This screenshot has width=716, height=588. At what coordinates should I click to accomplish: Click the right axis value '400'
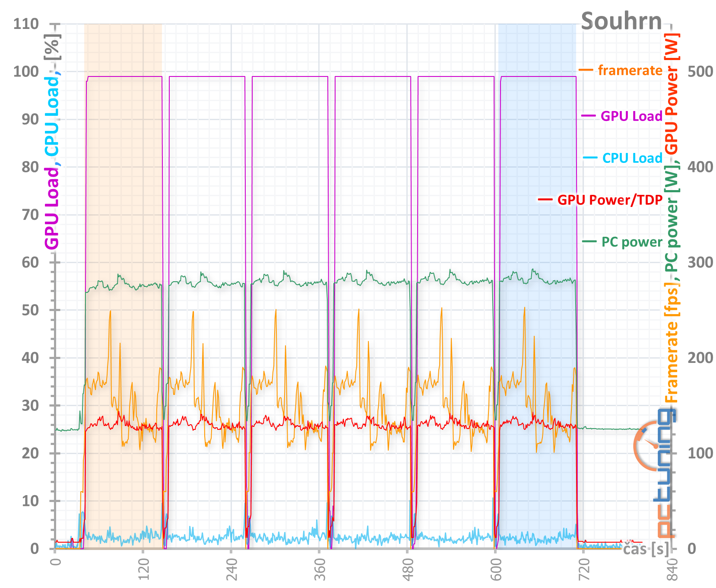tap(700, 167)
